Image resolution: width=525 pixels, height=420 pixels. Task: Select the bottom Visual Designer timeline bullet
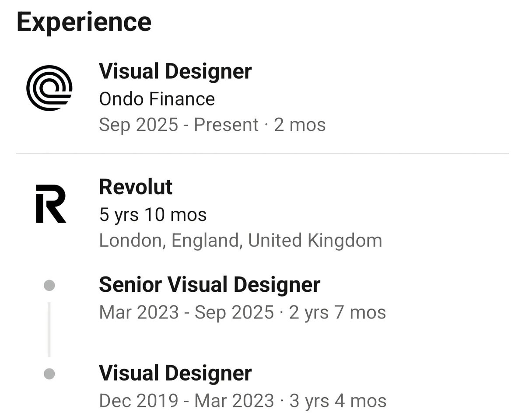tap(49, 374)
